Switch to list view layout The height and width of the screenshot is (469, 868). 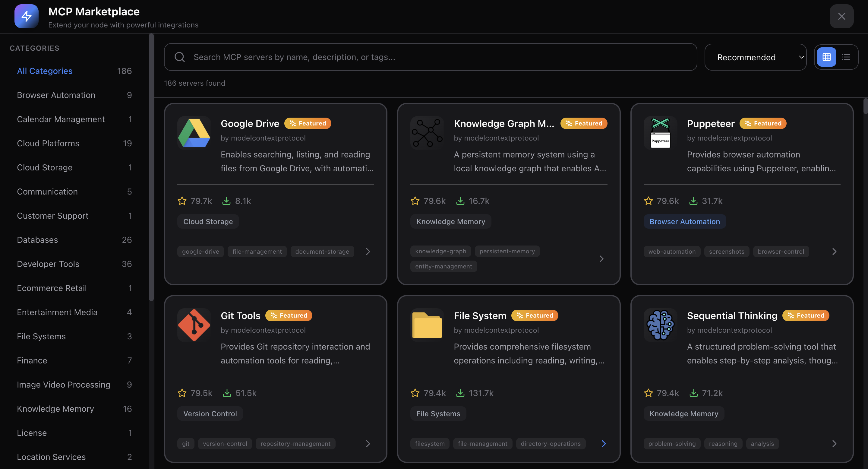(x=846, y=57)
